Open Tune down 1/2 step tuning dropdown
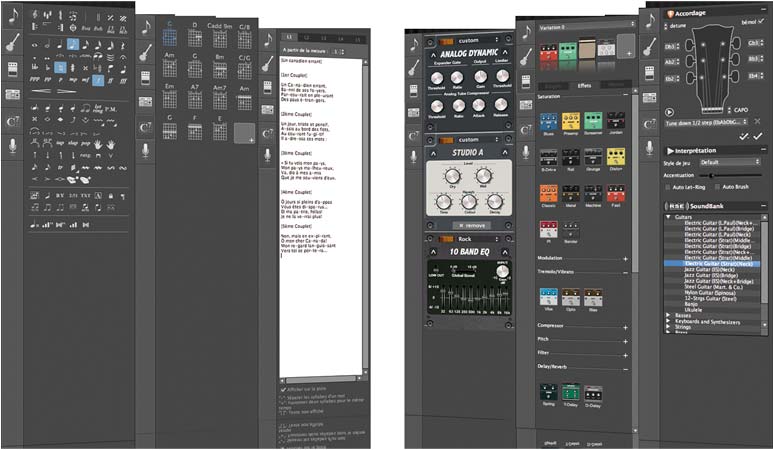 (x=707, y=122)
